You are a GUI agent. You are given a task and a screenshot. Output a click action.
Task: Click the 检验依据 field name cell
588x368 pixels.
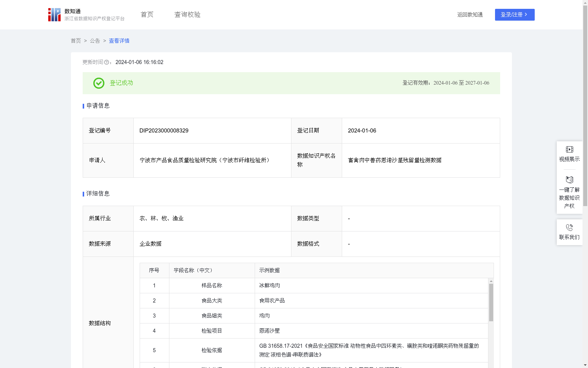pos(212,350)
